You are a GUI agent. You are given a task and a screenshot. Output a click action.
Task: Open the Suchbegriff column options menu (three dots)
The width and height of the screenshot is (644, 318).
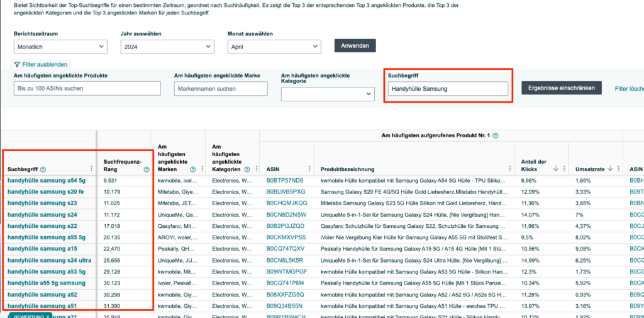(91, 169)
